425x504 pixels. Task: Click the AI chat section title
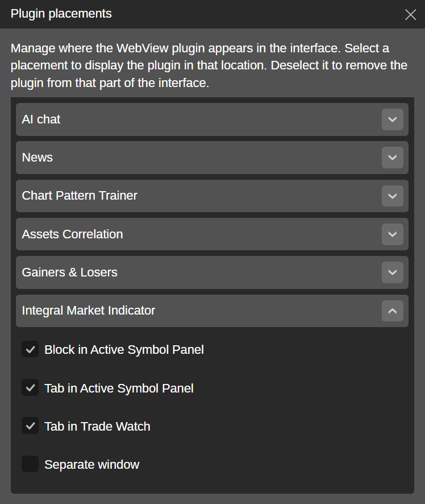coord(41,119)
